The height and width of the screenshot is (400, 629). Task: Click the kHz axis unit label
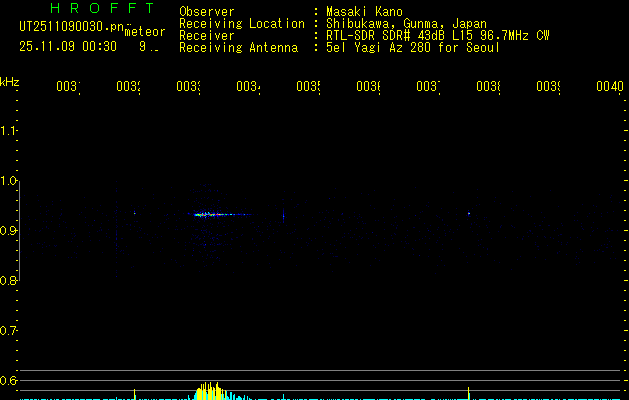click(x=10, y=82)
